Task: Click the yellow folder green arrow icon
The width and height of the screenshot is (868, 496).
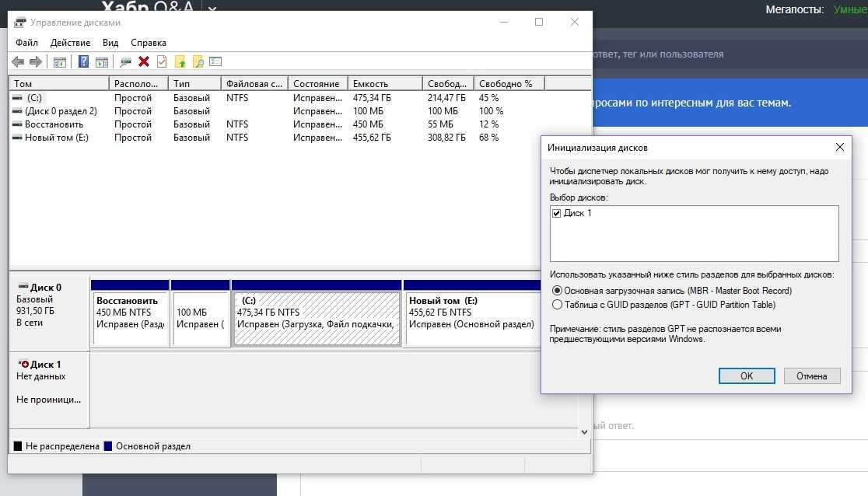Action: click(180, 62)
